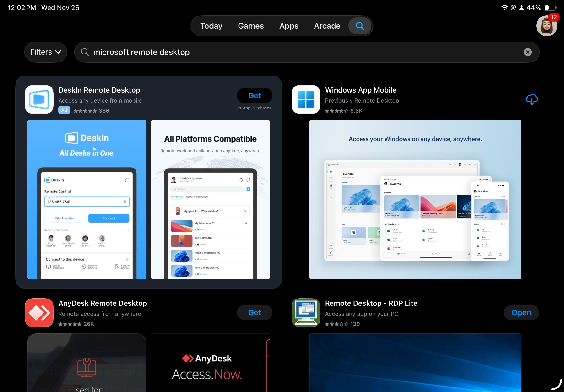Viewport: 564px width, 392px height.
Task: Tap Open for Remote Desktop - RDP Lite
Action: coord(521,312)
